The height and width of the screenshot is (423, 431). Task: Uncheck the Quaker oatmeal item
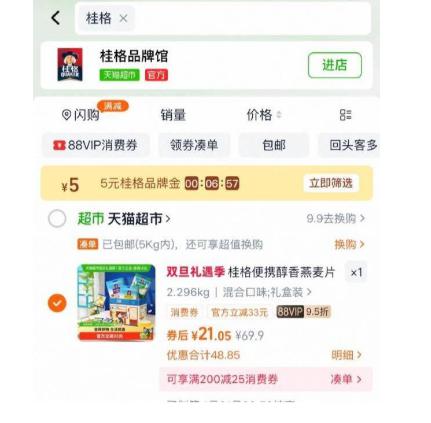[57, 303]
